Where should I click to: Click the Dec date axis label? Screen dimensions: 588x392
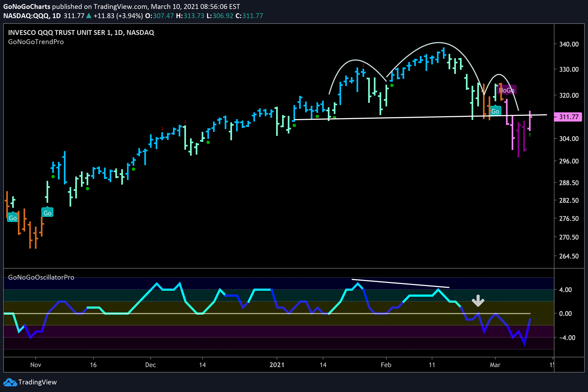[x=151, y=365]
